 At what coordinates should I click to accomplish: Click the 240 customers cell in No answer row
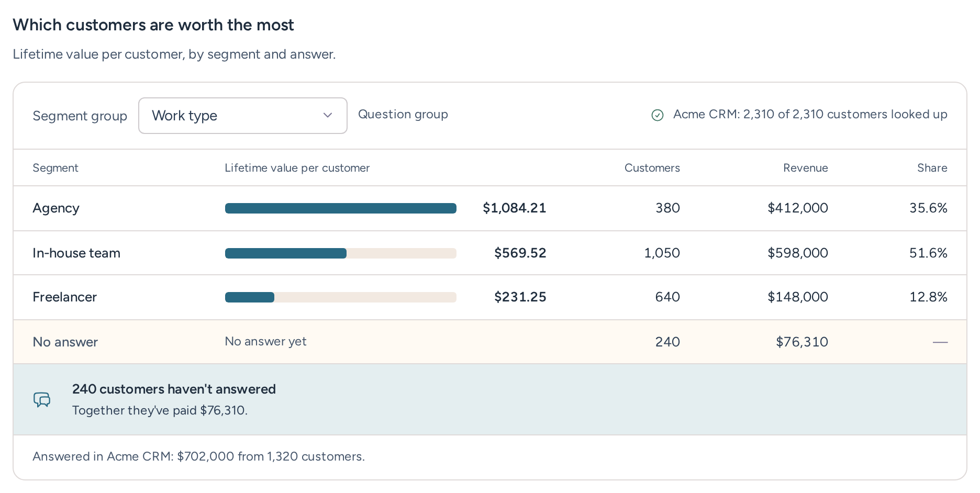tap(668, 342)
